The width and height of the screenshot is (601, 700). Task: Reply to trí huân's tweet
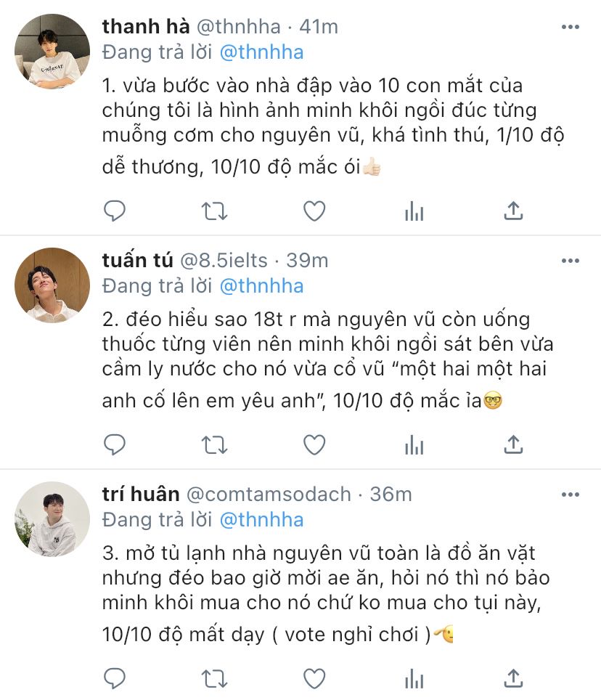[x=115, y=678]
